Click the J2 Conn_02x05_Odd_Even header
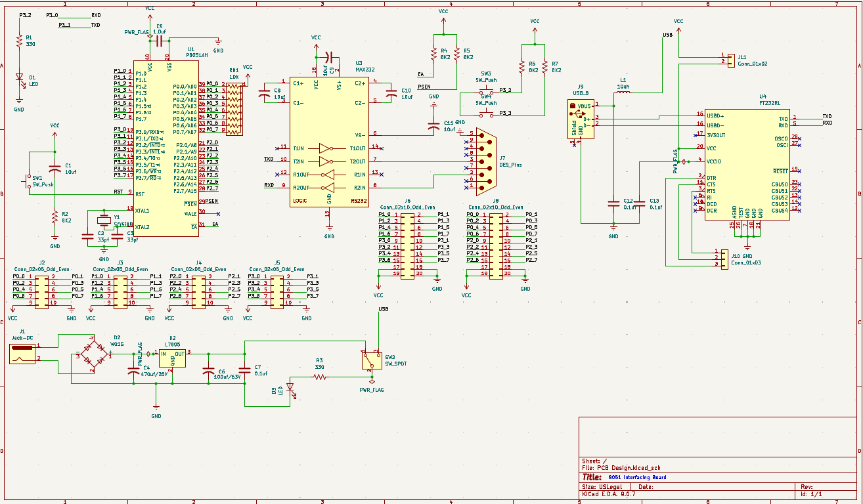The height and width of the screenshot is (504, 863). 42,291
